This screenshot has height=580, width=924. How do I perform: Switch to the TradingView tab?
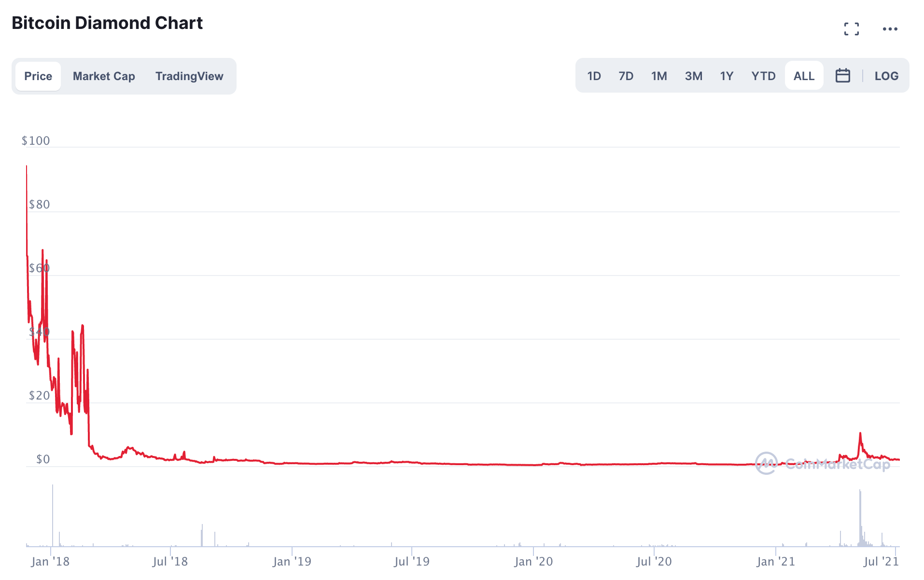[189, 76]
